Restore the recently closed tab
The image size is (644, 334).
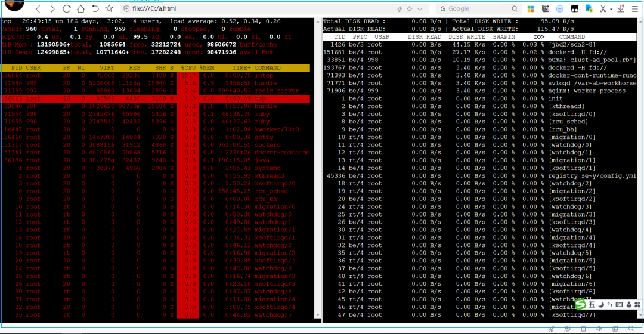click(x=95, y=8)
